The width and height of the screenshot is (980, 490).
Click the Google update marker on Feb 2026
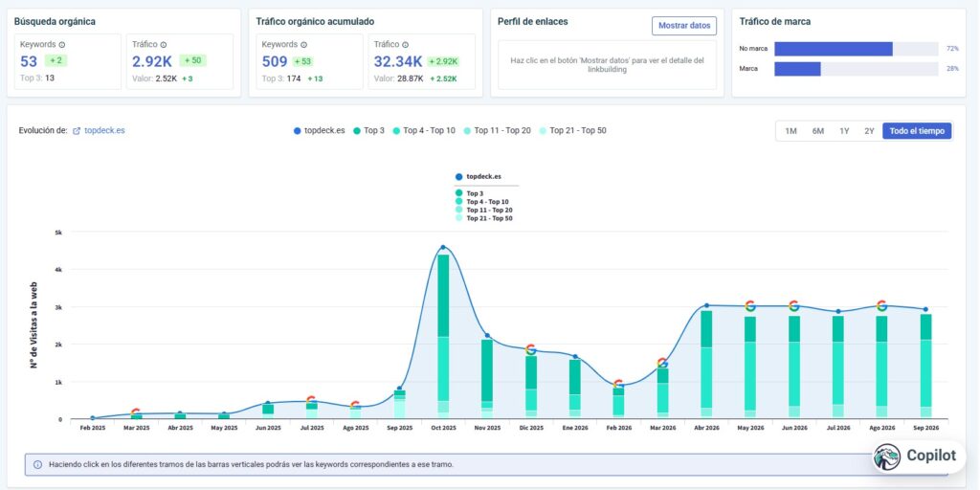coord(618,385)
